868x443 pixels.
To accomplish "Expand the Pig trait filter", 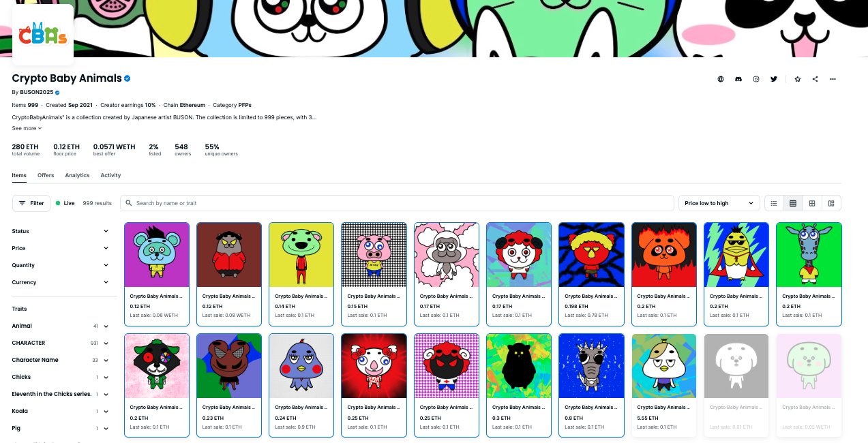I will point(61,428).
